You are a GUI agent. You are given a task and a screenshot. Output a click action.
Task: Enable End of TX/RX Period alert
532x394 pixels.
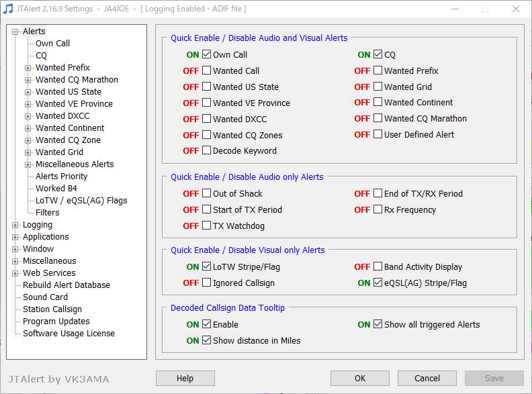pyautogui.click(x=378, y=193)
